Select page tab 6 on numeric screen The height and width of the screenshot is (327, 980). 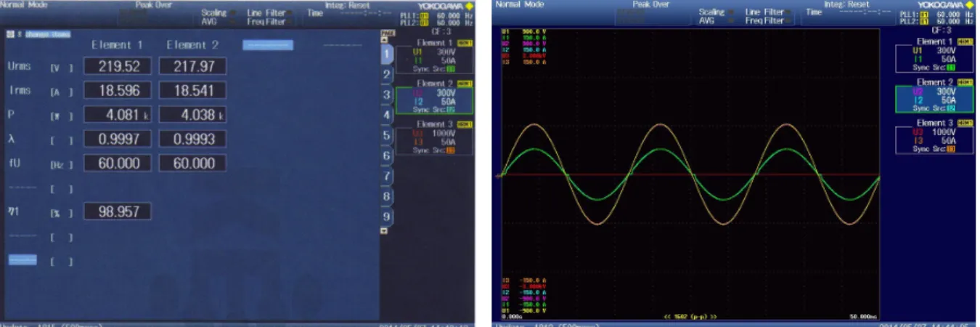point(387,156)
